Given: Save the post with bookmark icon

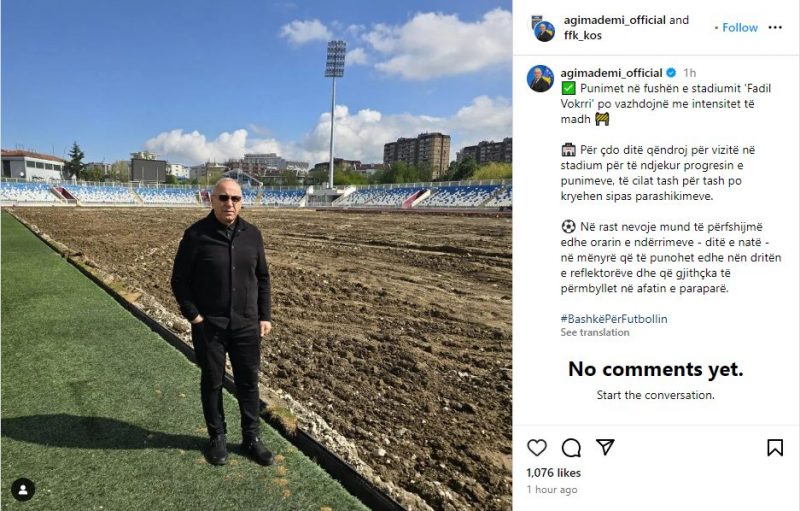Looking at the screenshot, I should [775, 448].
